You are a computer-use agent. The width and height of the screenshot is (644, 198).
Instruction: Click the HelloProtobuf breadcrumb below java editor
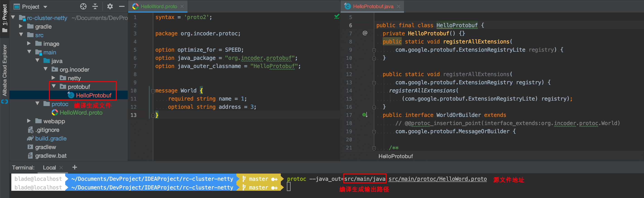point(396,156)
